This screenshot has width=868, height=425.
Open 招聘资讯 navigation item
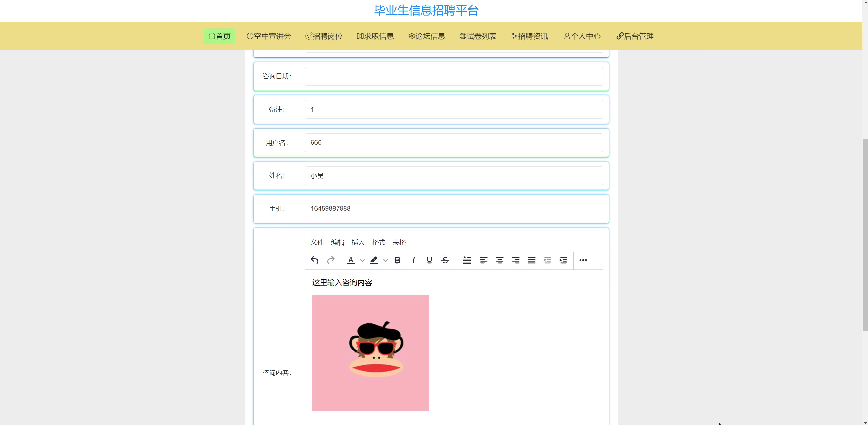point(530,36)
